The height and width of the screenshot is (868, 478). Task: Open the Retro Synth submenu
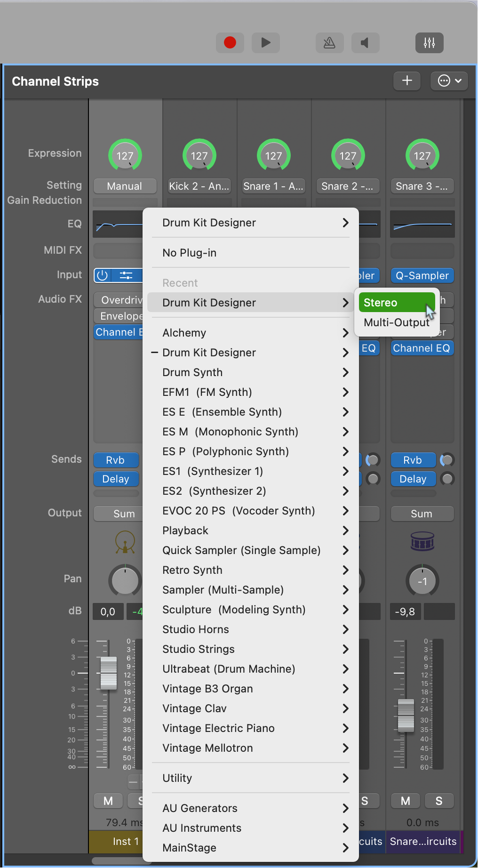[251, 570]
